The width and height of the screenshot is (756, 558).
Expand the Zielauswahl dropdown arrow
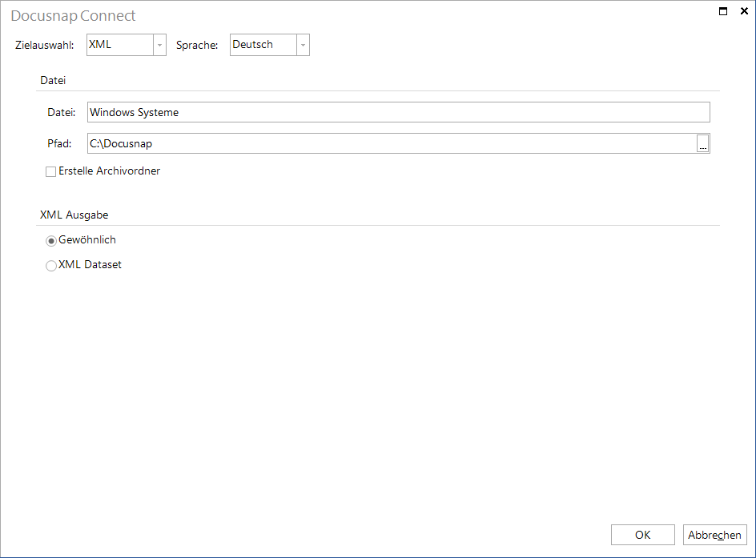(159, 45)
